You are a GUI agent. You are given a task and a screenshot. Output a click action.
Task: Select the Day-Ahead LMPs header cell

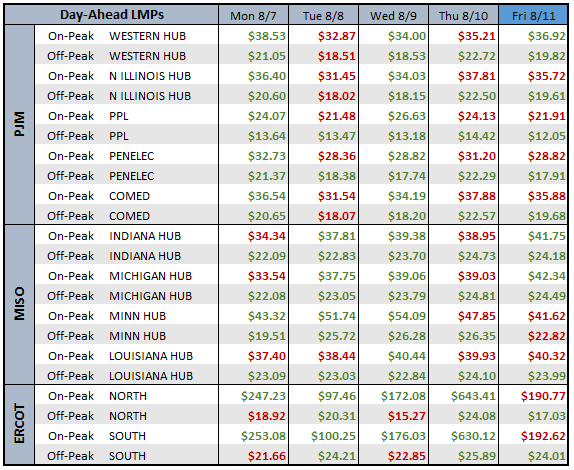[112, 15]
